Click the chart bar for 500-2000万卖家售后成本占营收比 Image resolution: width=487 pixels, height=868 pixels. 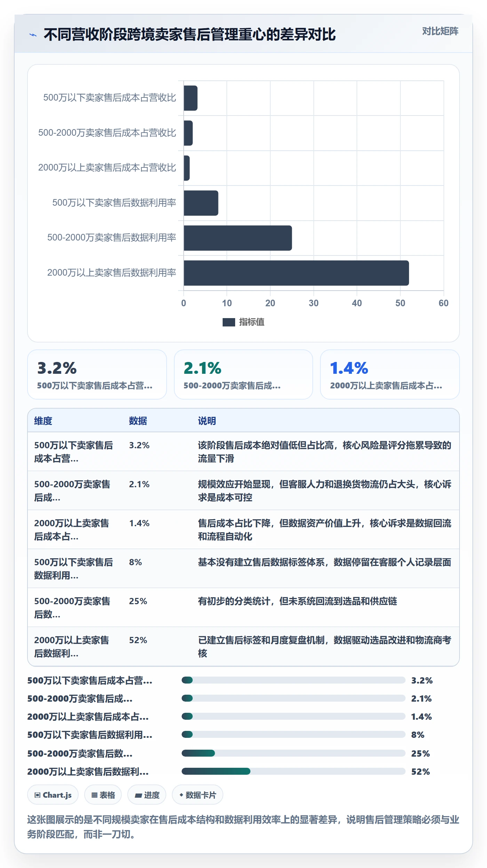point(188,133)
